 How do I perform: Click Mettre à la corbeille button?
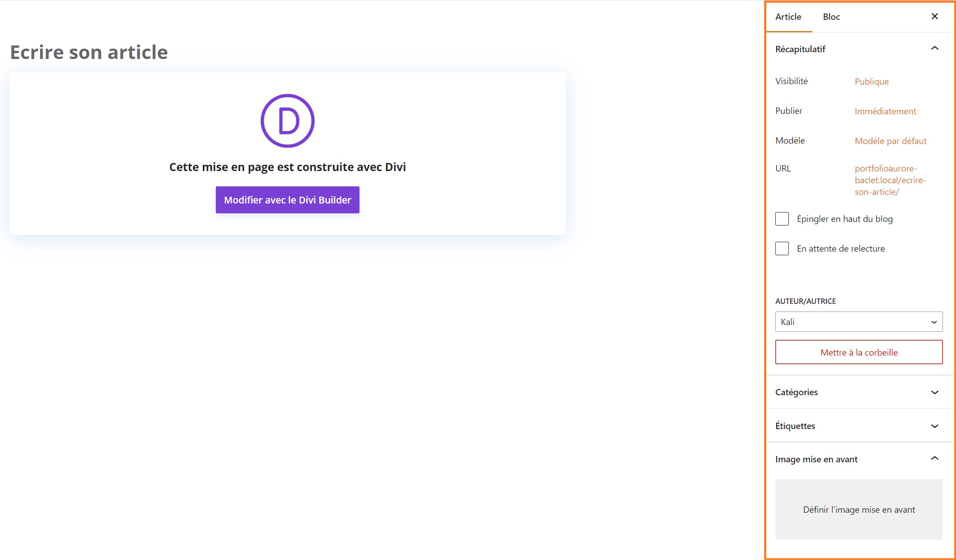coord(859,352)
